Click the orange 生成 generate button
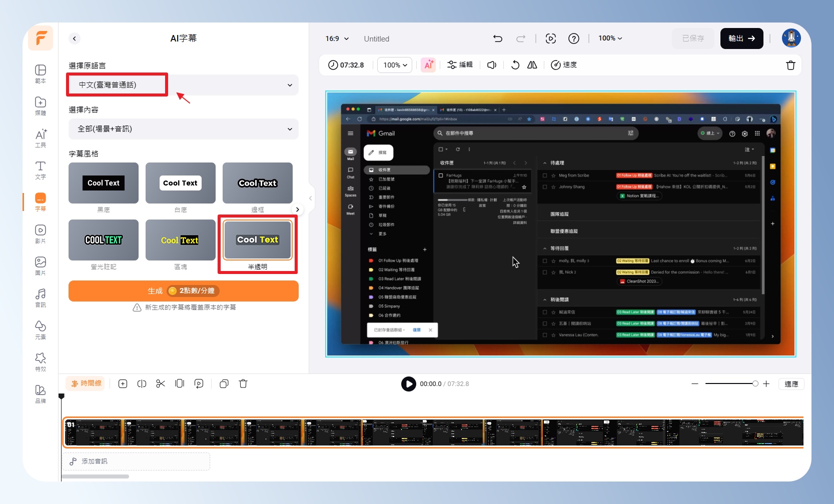834x504 pixels. tap(183, 291)
